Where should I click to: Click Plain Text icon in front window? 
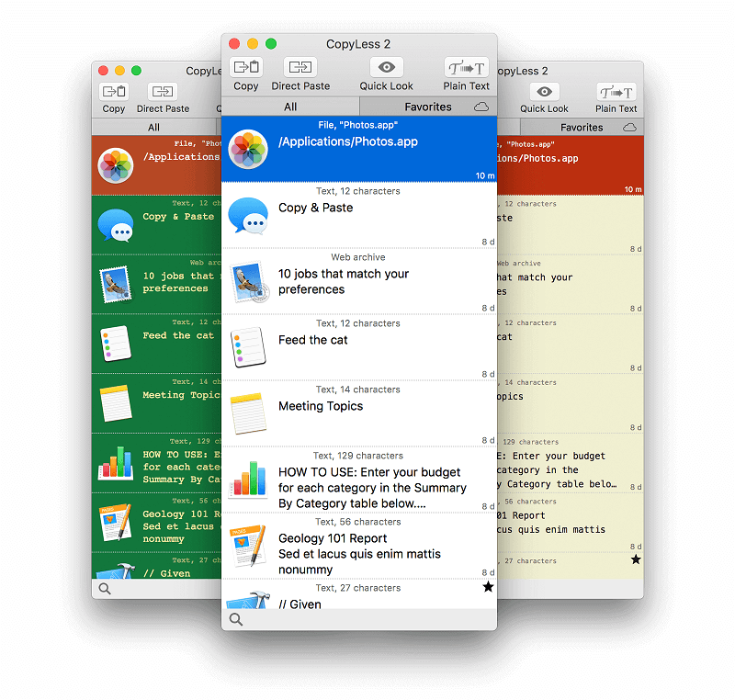467,67
